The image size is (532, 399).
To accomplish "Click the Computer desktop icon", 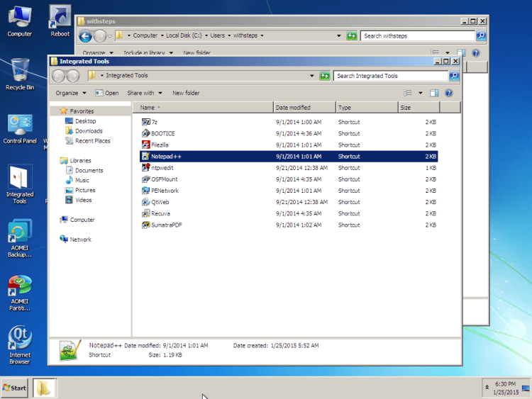I will click(x=20, y=21).
